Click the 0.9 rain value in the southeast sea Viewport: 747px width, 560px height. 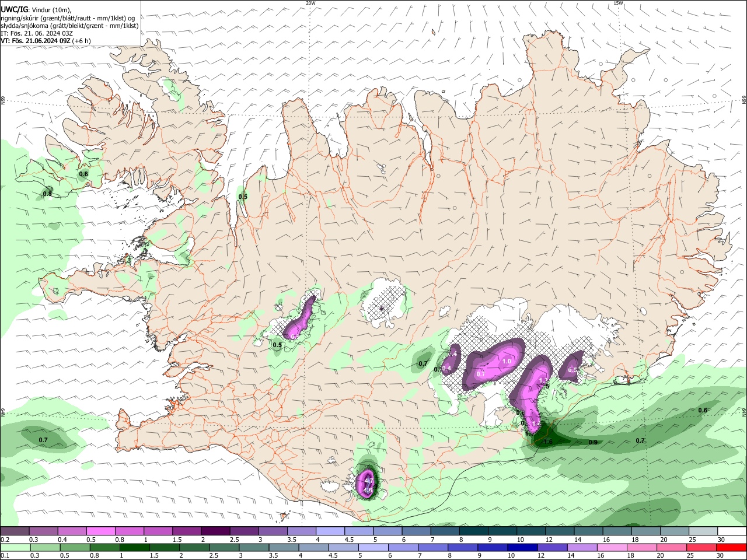click(x=592, y=442)
